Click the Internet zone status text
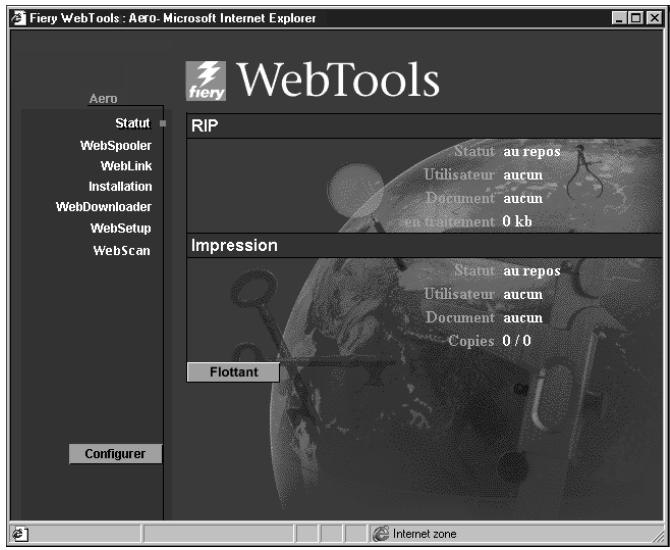This screenshot has width=670, height=550. (x=424, y=534)
